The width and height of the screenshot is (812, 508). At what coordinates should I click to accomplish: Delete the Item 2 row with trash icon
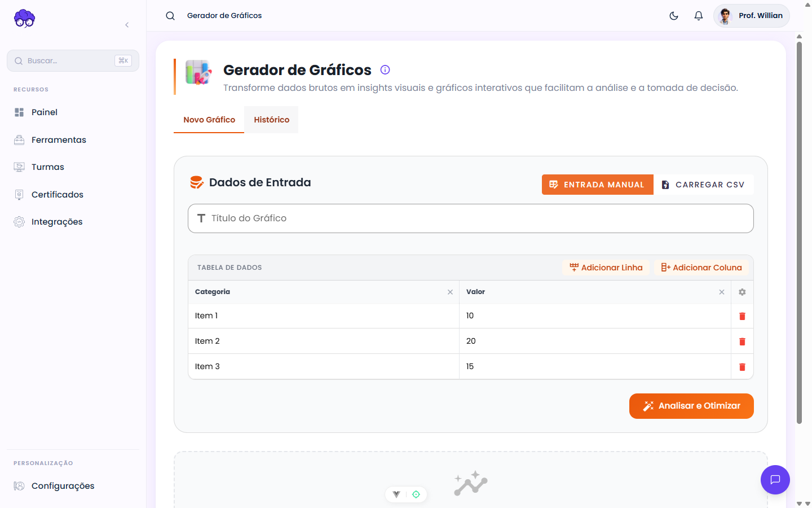pos(742,341)
